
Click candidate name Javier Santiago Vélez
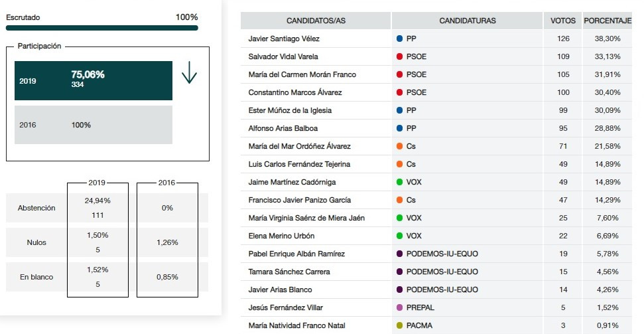point(284,39)
